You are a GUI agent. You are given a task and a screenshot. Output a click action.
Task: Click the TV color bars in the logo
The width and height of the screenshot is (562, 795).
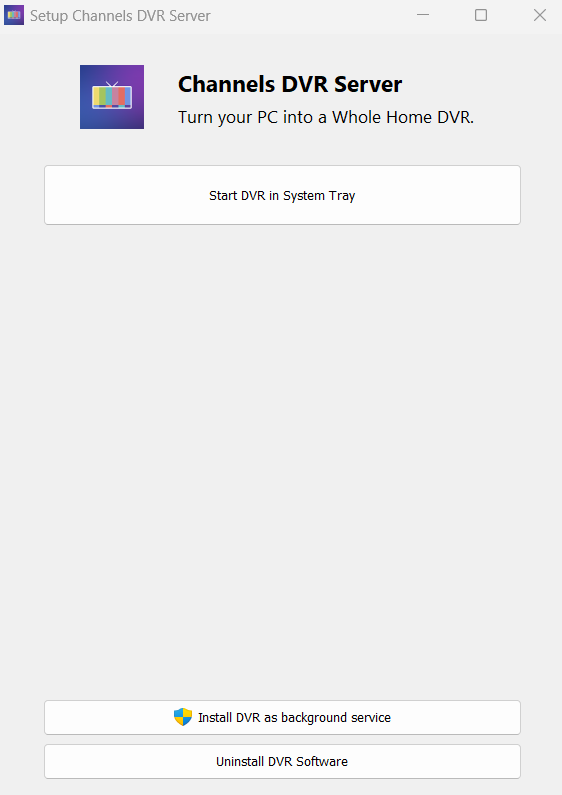pos(112,97)
